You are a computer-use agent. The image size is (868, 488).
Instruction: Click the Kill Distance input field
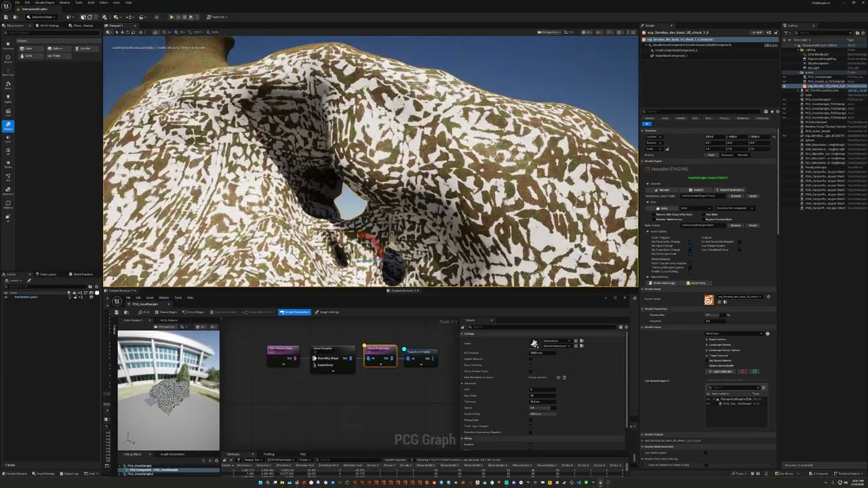(542, 353)
